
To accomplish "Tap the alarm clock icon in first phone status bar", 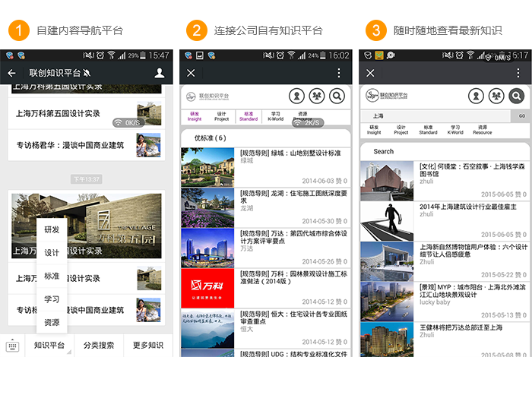I will (100, 55).
